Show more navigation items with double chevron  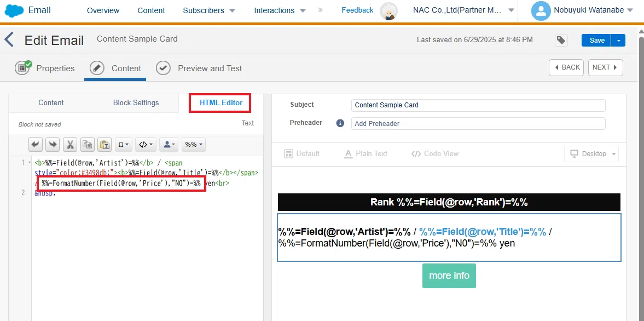[x=320, y=10]
